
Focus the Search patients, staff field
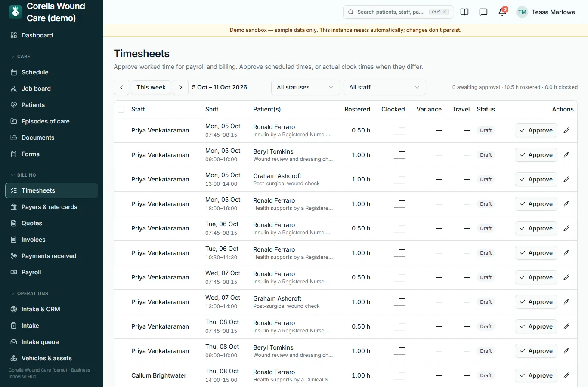pyautogui.click(x=398, y=12)
